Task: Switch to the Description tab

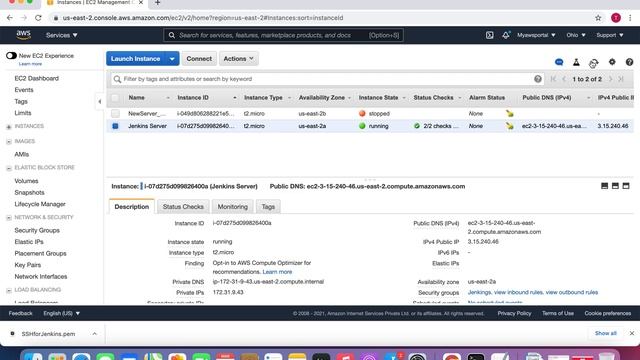Action: [131, 207]
